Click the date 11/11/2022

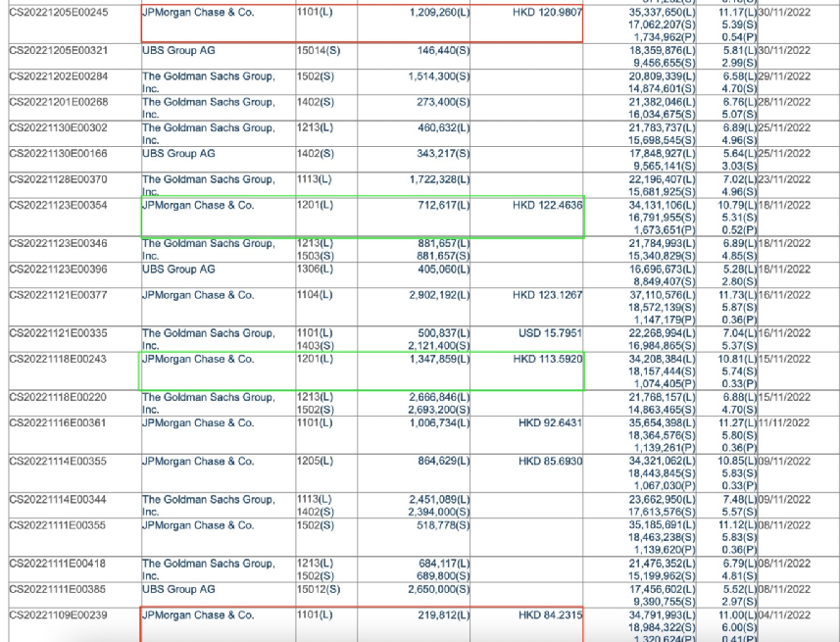[x=785, y=422]
